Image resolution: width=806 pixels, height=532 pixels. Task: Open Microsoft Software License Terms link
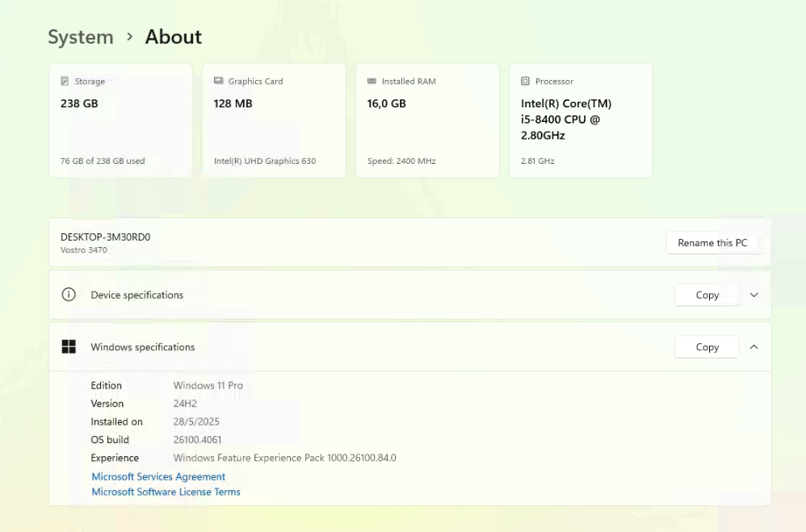[166, 492]
